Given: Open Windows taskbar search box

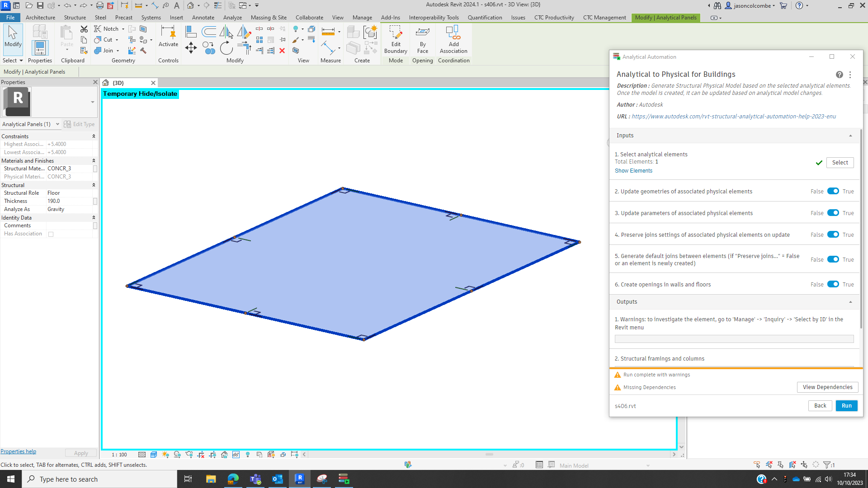Looking at the screenshot, I should (99, 479).
